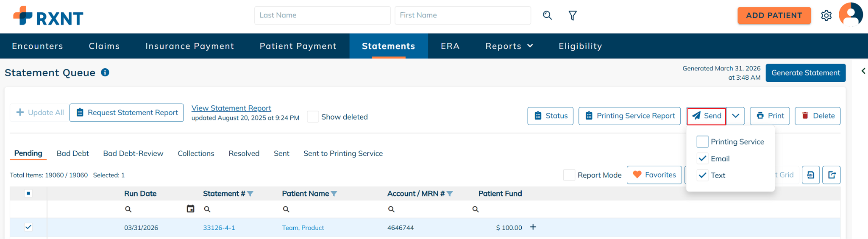
Task: Toggle Show deleted checkbox
Action: pos(313,117)
